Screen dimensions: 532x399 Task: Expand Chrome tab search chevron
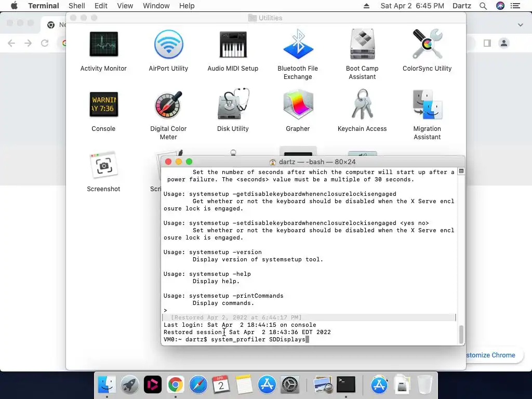[521, 25]
